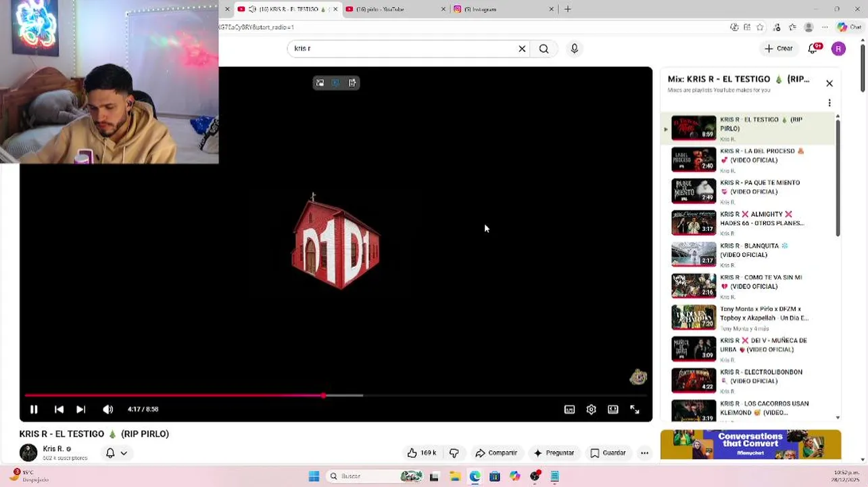Select 'KRIS R DEI V - MUÑECA DE URBA'

[749, 349]
